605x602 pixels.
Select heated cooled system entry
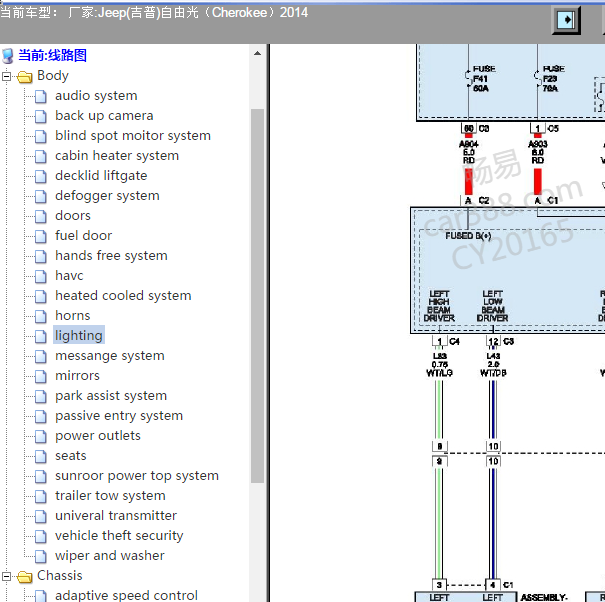click(123, 296)
